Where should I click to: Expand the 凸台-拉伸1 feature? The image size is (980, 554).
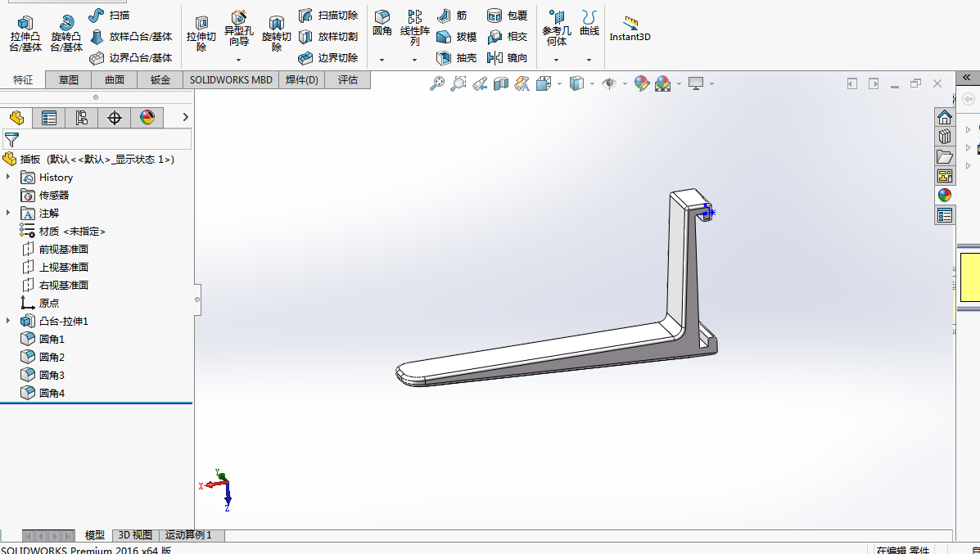[8, 321]
